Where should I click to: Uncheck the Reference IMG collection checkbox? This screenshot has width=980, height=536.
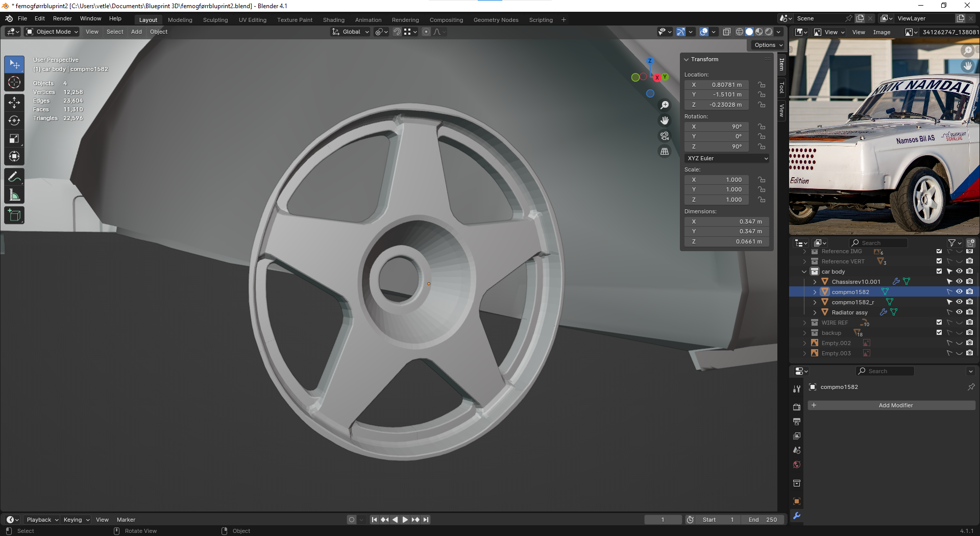pyautogui.click(x=939, y=251)
